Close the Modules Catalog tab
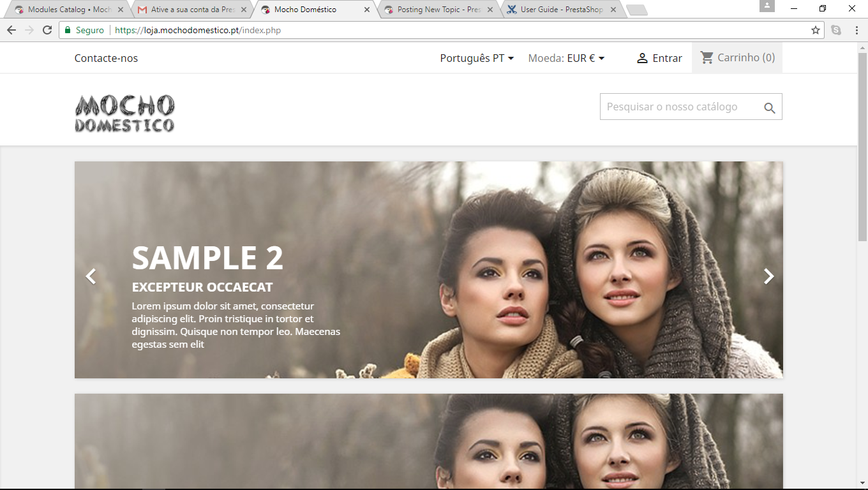Screen dimensions: 868x490 (x=121, y=10)
